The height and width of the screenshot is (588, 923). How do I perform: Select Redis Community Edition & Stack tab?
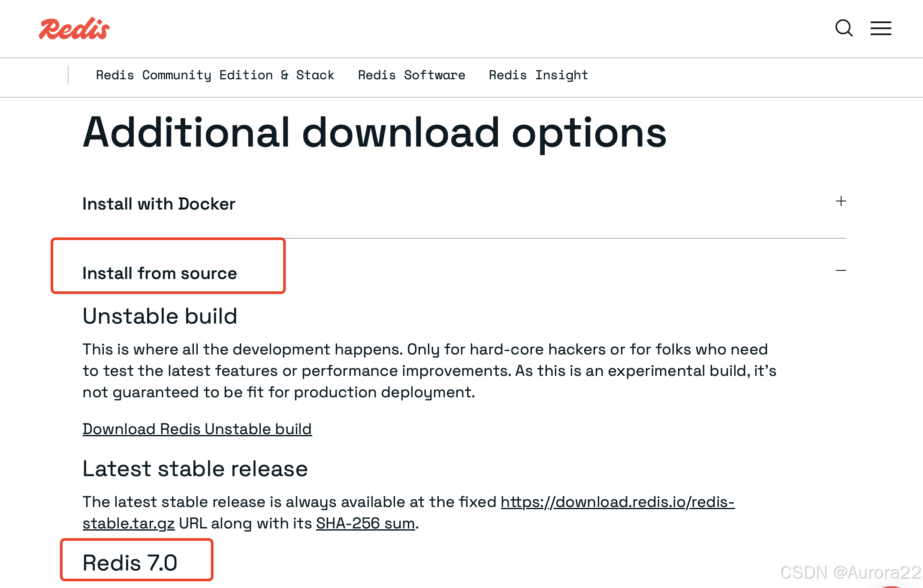(215, 75)
